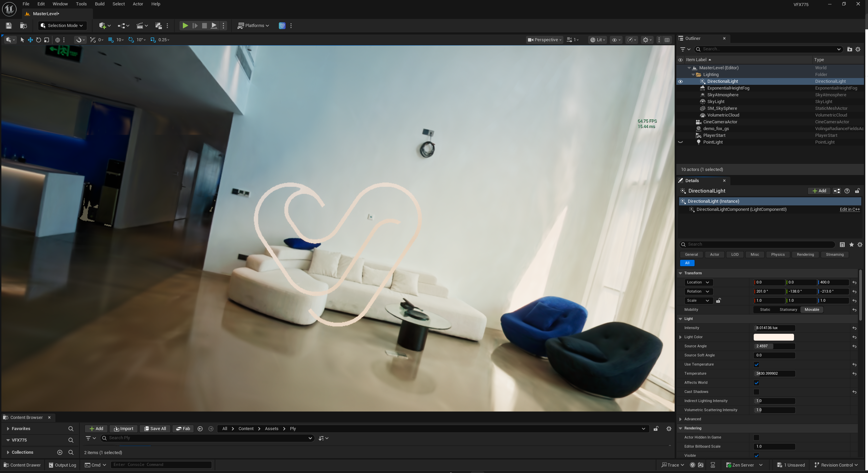Click the Save current level icon
The height and width of the screenshot is (473, 868).
click(9, 25)
